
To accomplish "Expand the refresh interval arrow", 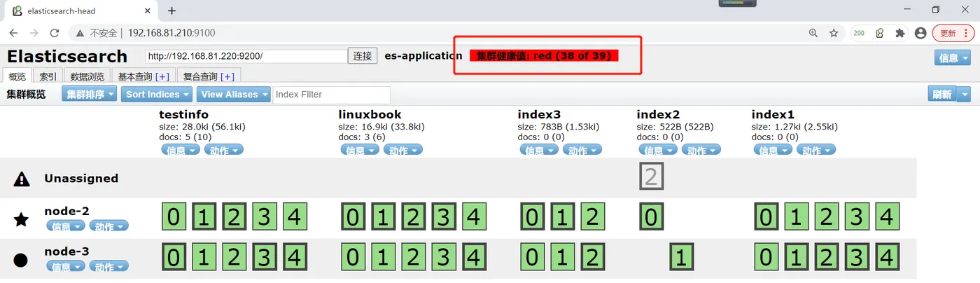I will click(x=964, y=95).
